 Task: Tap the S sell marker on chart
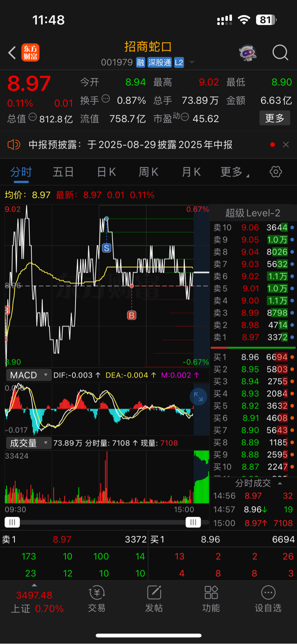point(106,248)
